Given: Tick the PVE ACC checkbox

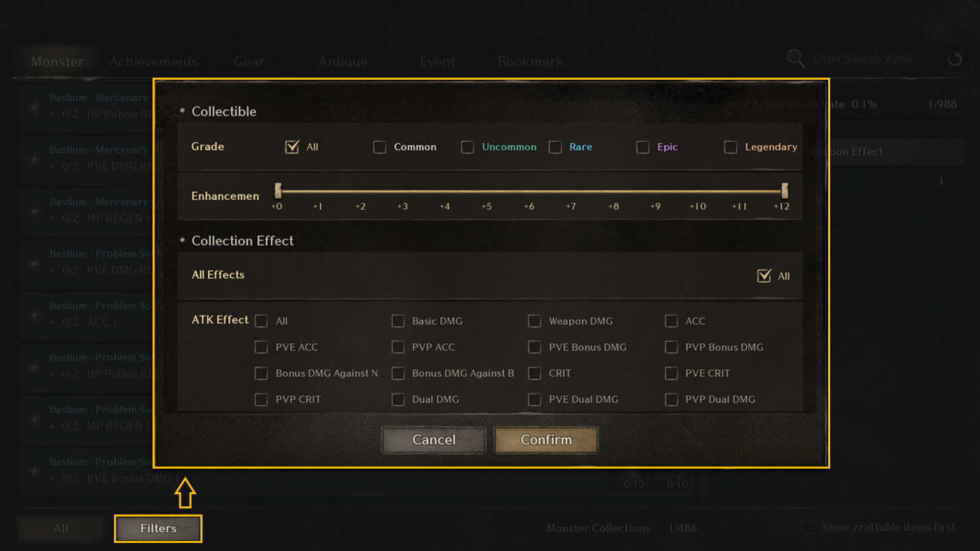Looking at the screenshot, I should (261, 347).
